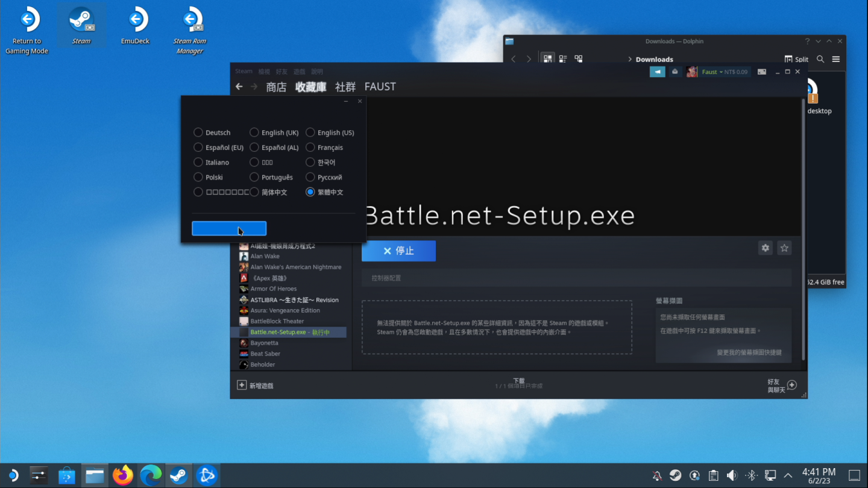
Task: Select Beholder in library list
Action: pos(262,364)
